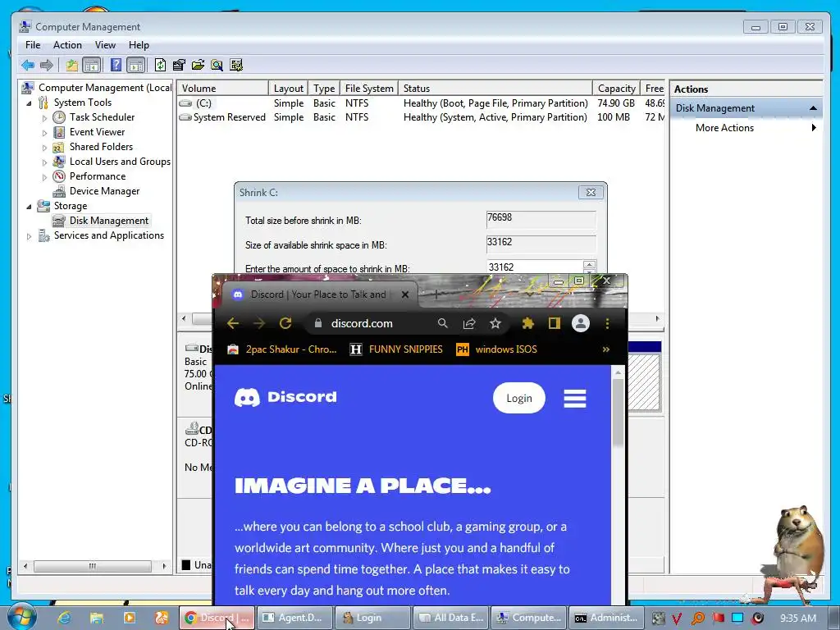
Task: Click the File System column header
Action: (369, 89)
